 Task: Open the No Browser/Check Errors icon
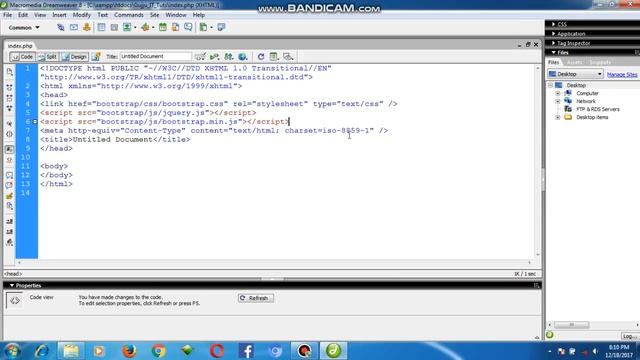200,57
